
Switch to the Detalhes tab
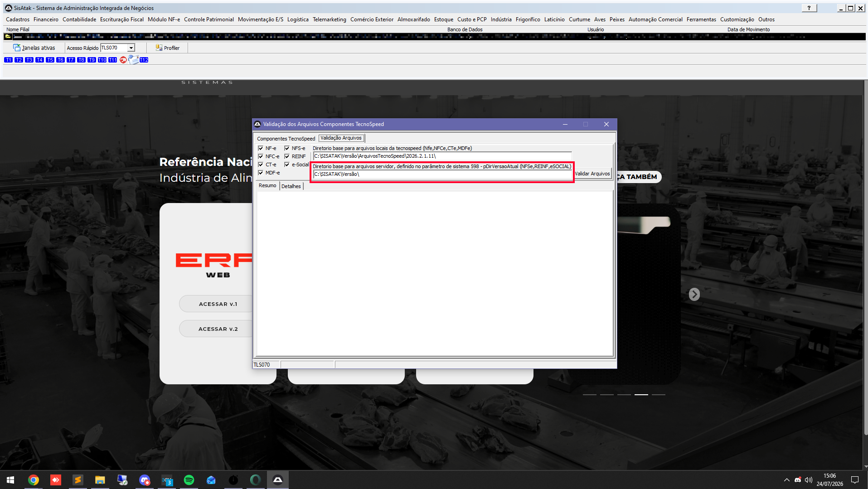point(291,186)
